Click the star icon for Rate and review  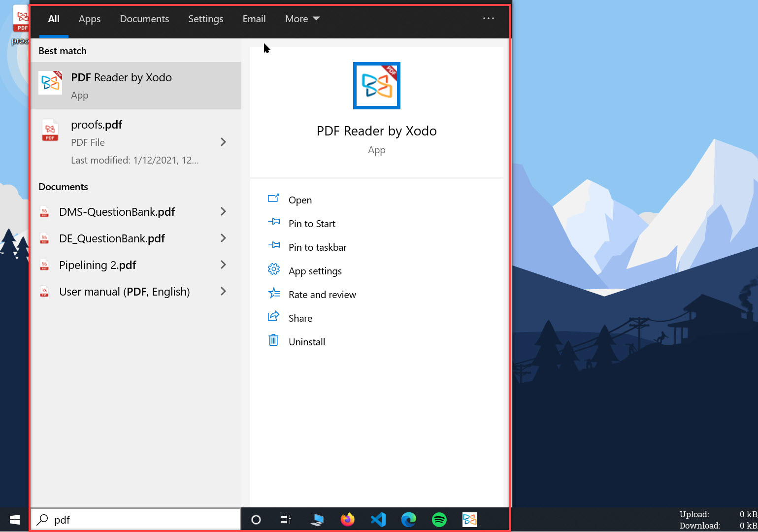point(274,293)
